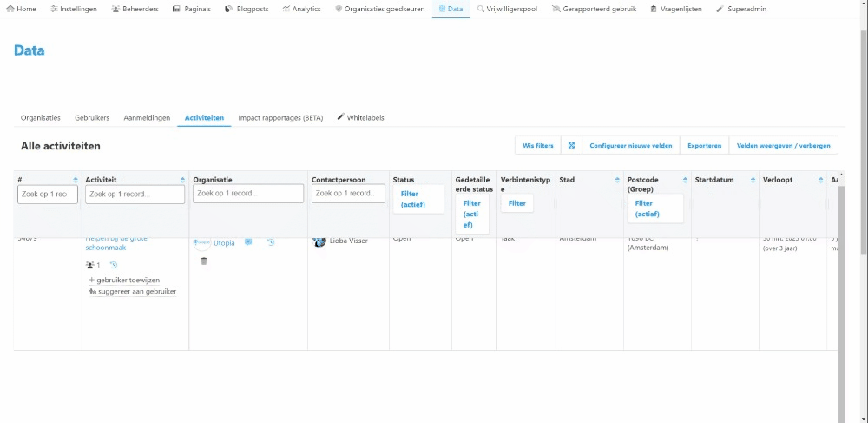Click the fullscreen expand icon beside Wis filters
The height and width of the screenshot is (423, 868).
click(572, 146)
